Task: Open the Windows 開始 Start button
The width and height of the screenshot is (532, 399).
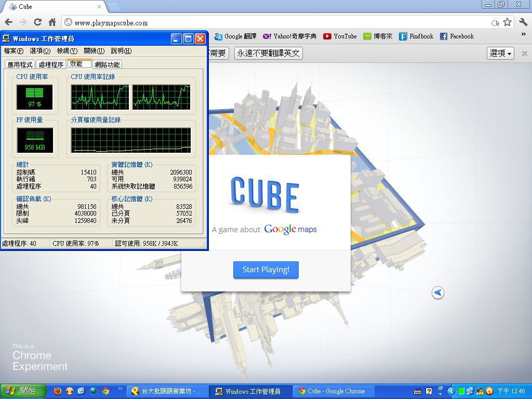Action: coord(23,391)
